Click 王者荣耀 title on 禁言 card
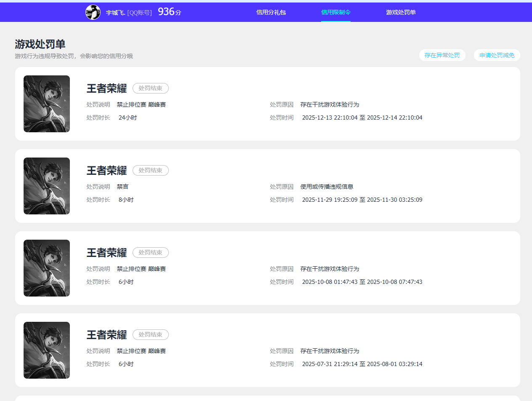The width and height of the screenshot is (532, 401). coord(106,171)
